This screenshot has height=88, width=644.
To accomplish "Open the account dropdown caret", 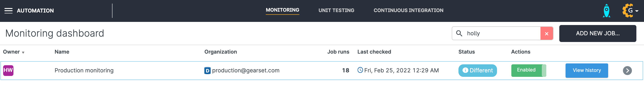I will [637, 11].
